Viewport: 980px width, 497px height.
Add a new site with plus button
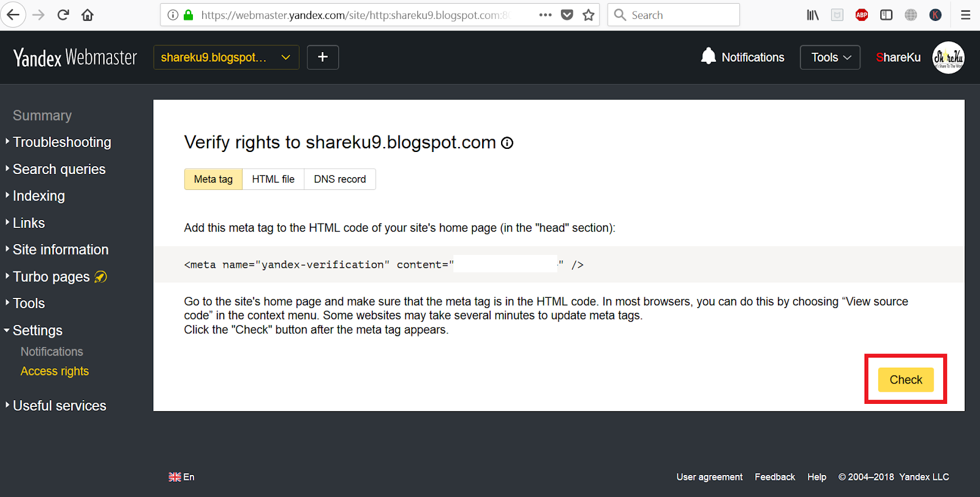coord(323,57)
